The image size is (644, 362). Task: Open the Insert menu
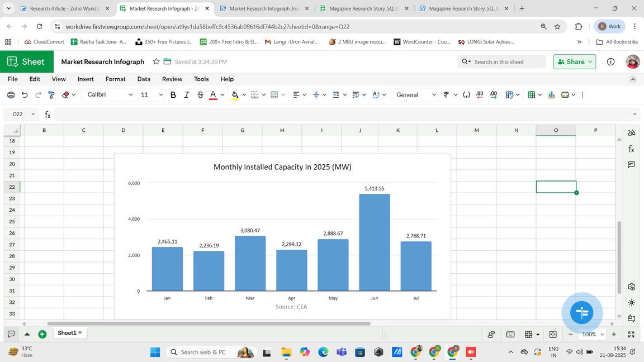(86, 79)
